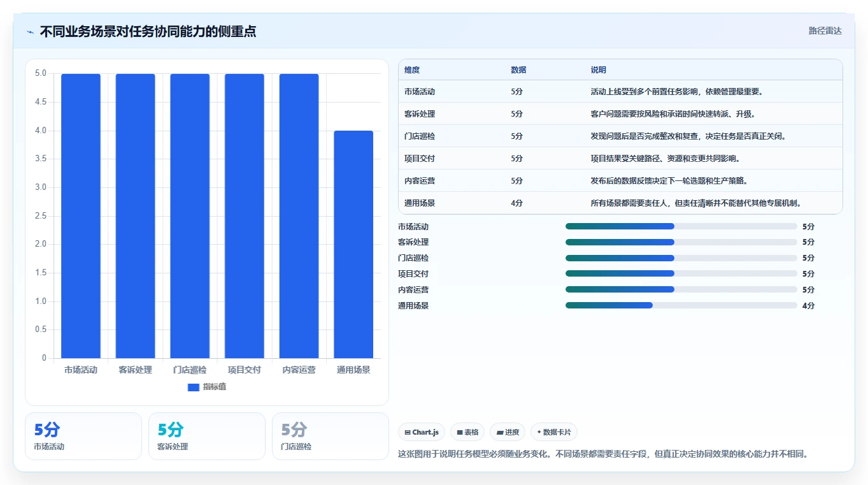This screenshot has width=868, height=485.
Task: Click the 5.0 label on the y-axis
Action: (40, 73)
